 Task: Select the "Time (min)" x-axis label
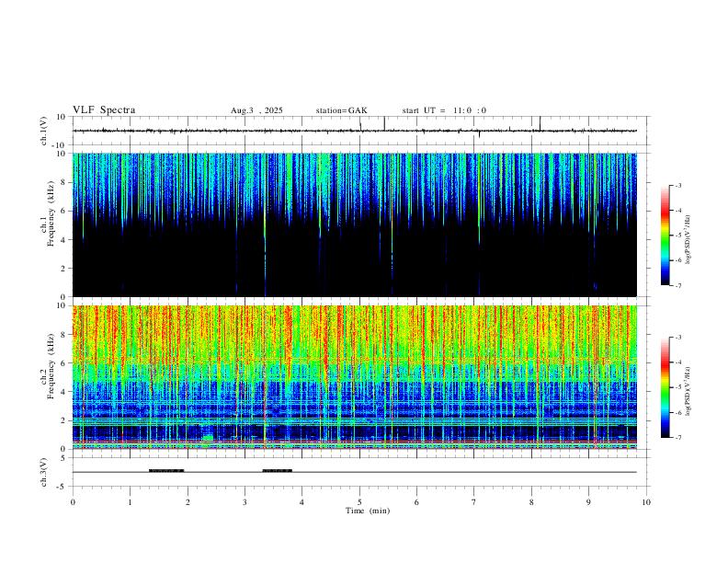pos(368,511)
